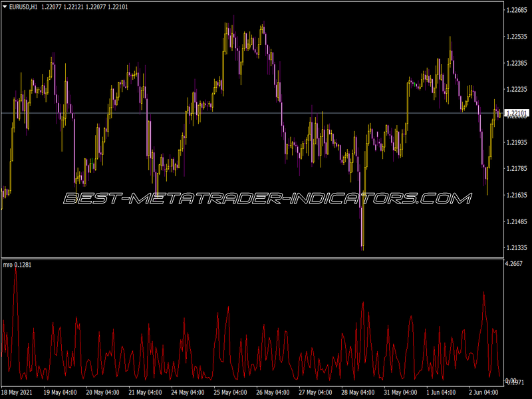532x399 pixels.
Task: Click the 1 Jun 04:00 time label
Action: pos(441,392)
